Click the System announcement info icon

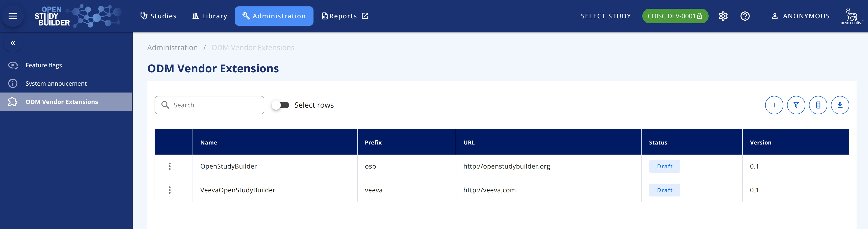coord(13,83)
